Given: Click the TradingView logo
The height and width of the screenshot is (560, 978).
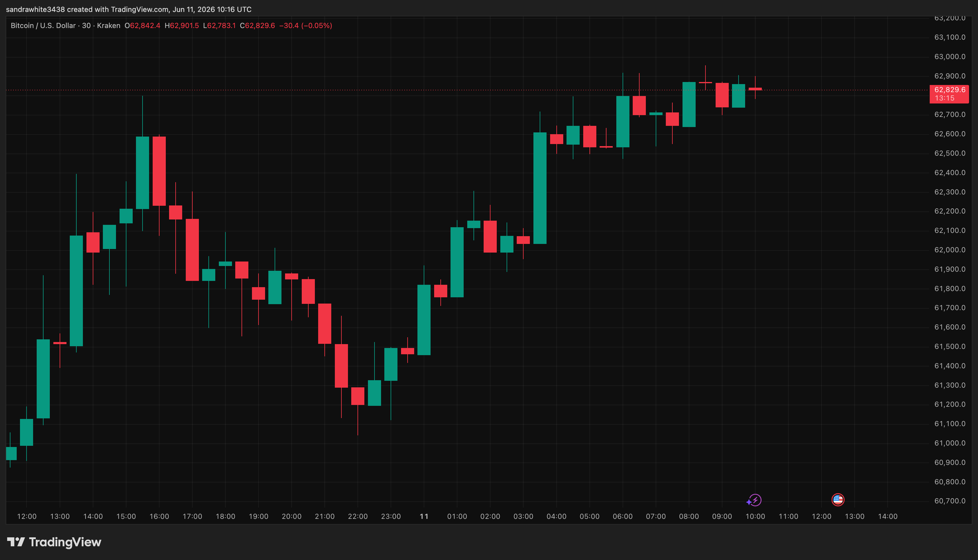Looking at the screenshot, I should tap(54, 542).
